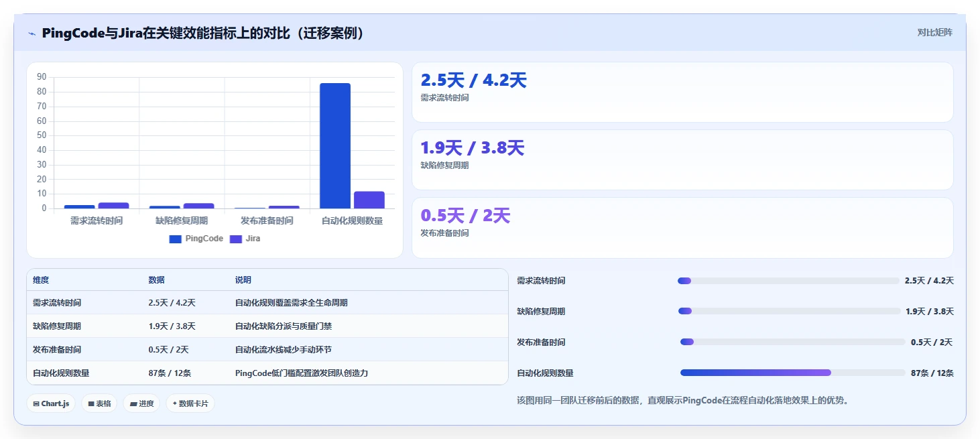Image resolution: width=980 pixels, height=439 pixels.
Task: Click the PingCode bar for 缺陷修复周期
Action: click(164, 207)
